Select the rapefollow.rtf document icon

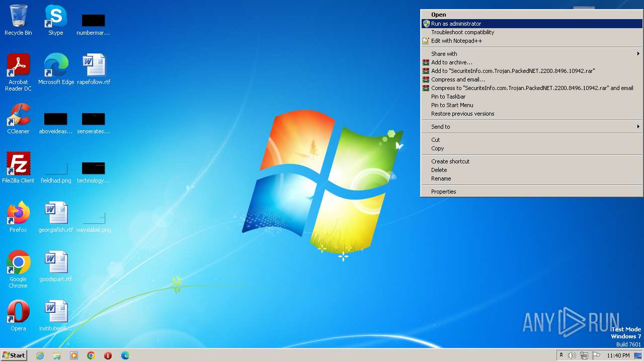[94, 69]
